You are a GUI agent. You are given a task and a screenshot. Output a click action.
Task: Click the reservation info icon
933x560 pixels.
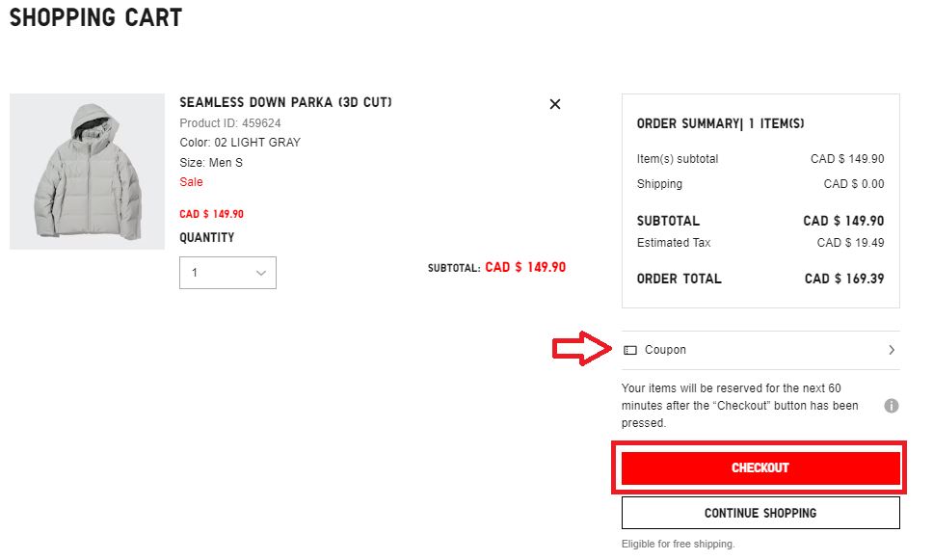(x=892, y=406)
